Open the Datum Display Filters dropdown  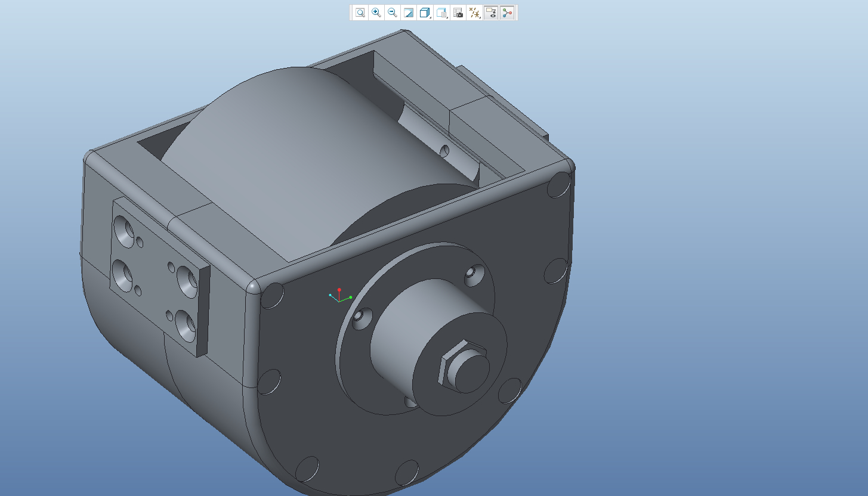[475, 13]
